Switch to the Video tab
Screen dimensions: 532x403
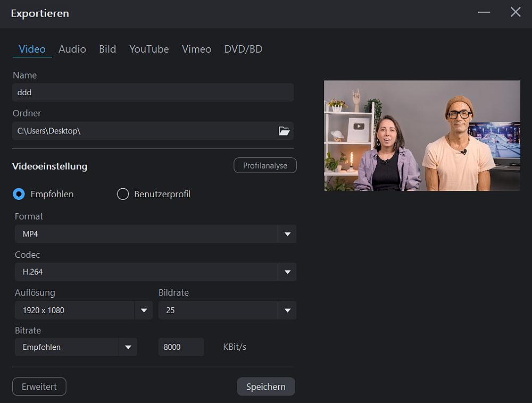(x=32, y=49)
